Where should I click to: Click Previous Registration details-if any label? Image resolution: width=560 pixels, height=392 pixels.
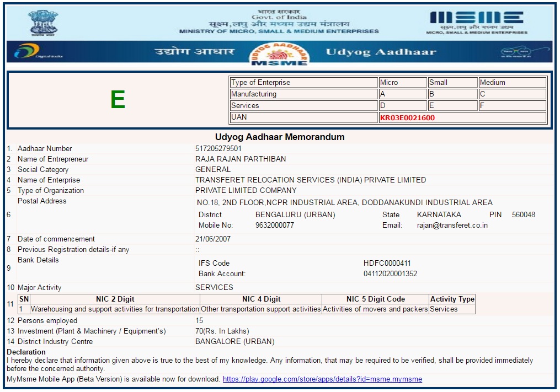tap(73, 250)
